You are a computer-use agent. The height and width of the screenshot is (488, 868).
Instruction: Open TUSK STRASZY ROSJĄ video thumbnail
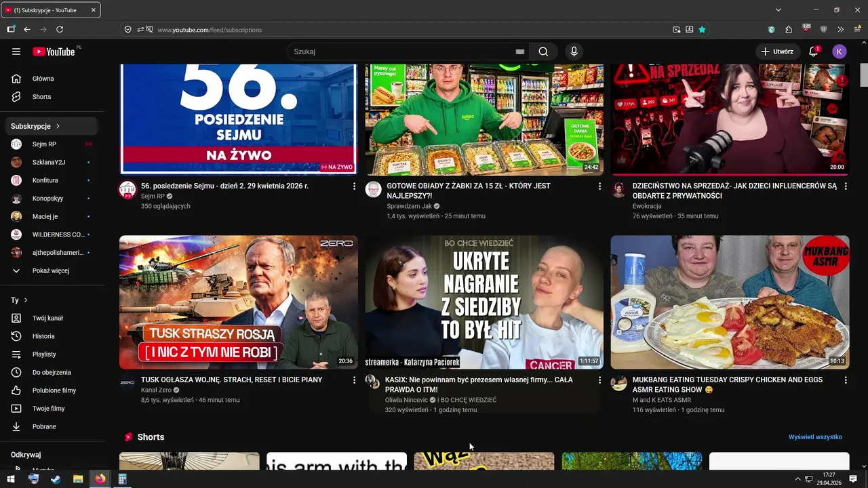(239, 302)
